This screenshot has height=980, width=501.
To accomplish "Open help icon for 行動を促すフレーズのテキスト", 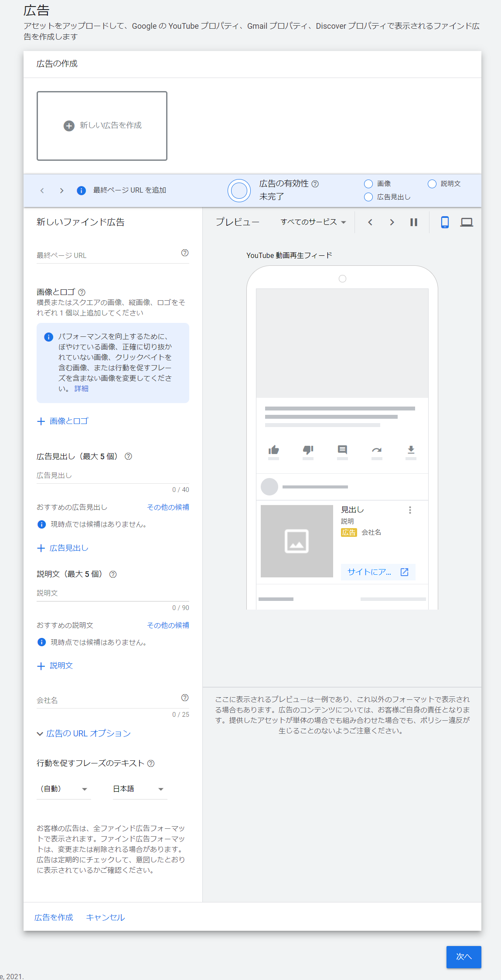I will click(x=151, y=763).
